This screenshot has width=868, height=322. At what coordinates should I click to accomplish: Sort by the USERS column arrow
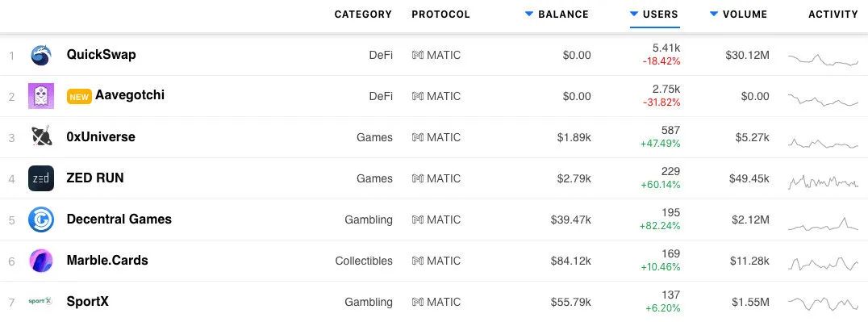tap(634, 14)
